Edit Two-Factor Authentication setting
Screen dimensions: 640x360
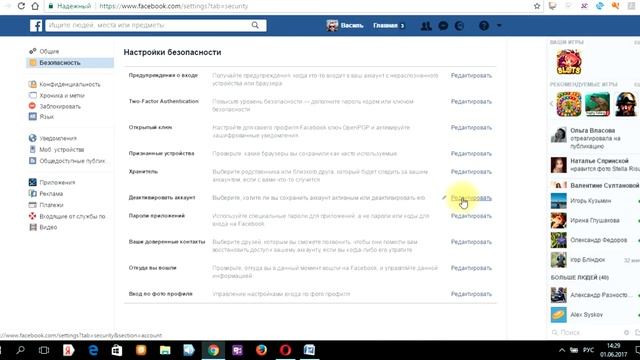[x=471, y=102]
